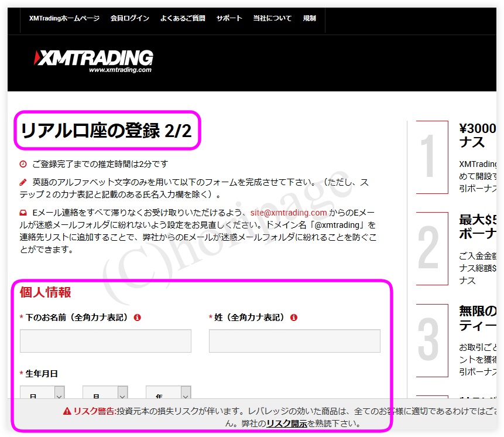Click the リスク警告 label in banner

click(94, 411)
